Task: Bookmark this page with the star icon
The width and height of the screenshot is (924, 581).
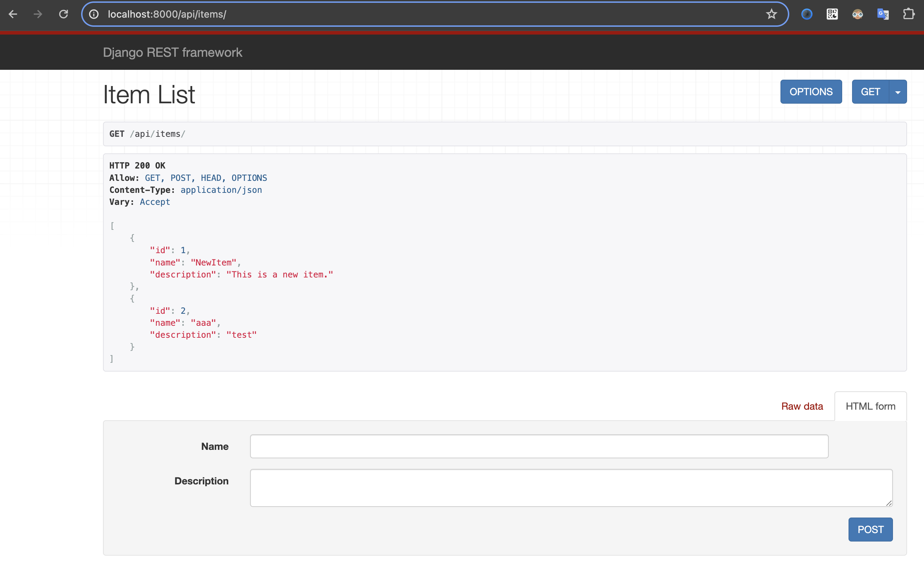Action: click(771, 14)
